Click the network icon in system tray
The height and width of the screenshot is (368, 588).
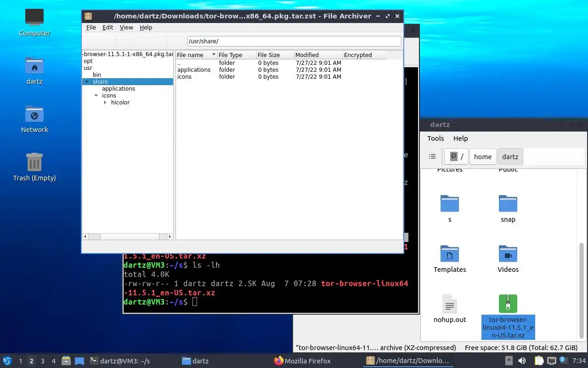click(552, 361)
